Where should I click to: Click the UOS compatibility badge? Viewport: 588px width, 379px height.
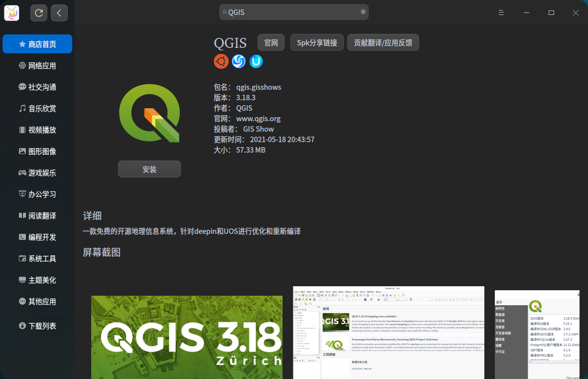pyautogui.click(x=256, y=61)
